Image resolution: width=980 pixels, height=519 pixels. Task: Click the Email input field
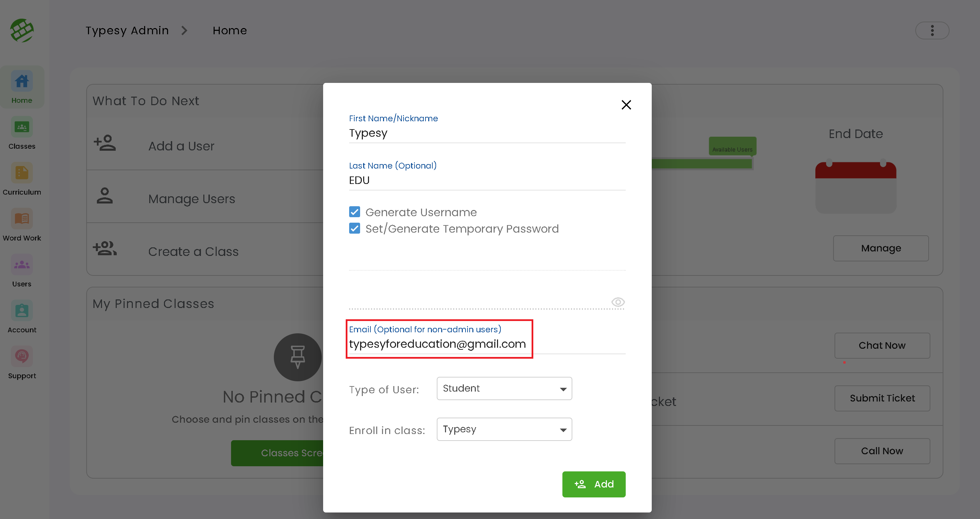(487, 344)
